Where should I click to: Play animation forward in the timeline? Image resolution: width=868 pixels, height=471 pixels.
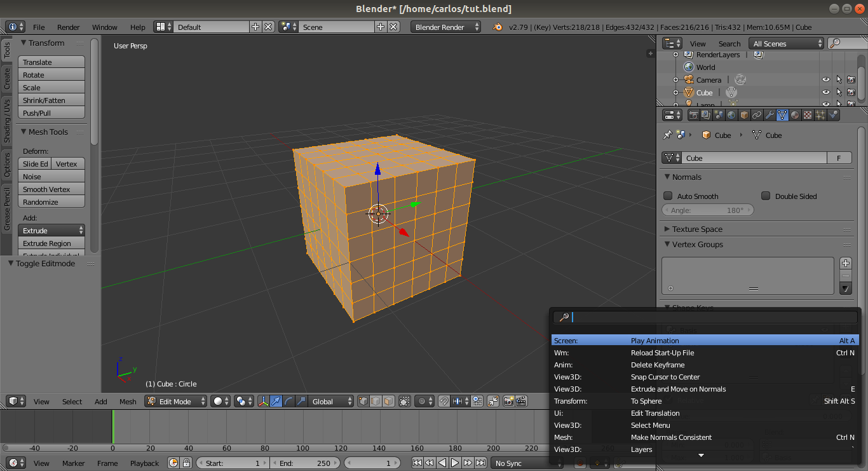click(455, 463)
